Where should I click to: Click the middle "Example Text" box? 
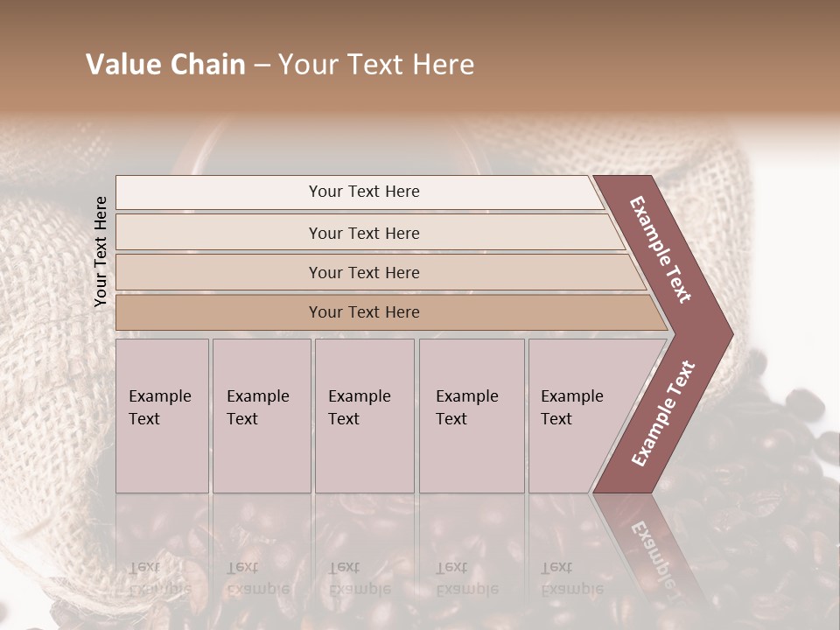[364, 416]
